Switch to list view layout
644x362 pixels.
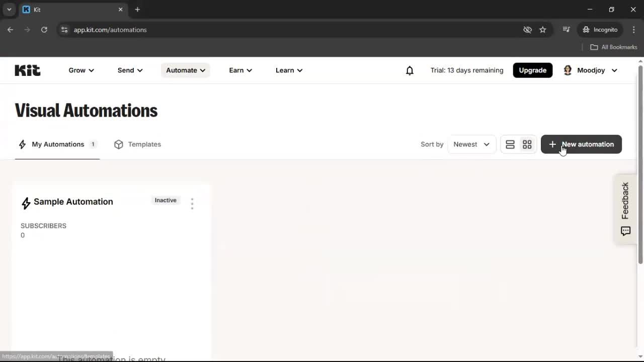(x=510, y=144)
